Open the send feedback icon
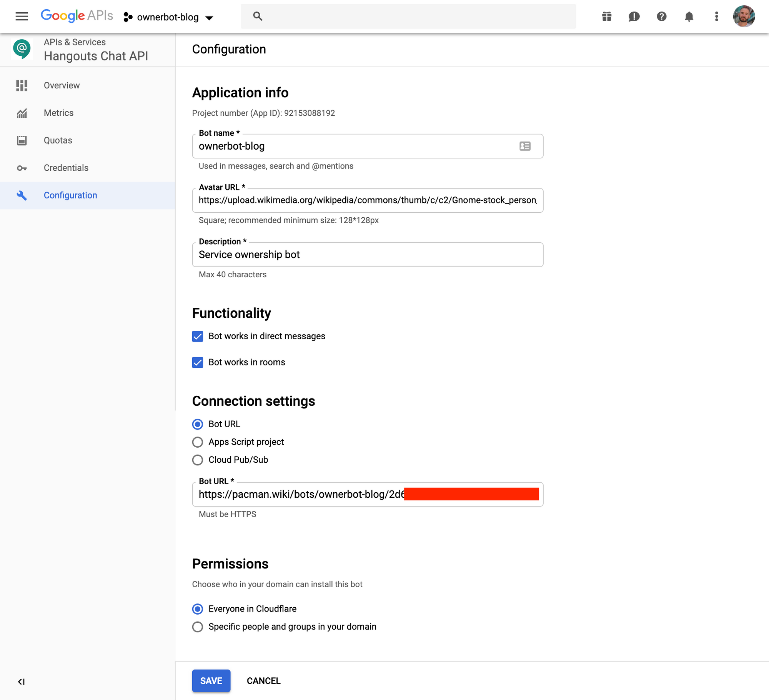This screenshot has height=700, width=769. click(634, 16)
